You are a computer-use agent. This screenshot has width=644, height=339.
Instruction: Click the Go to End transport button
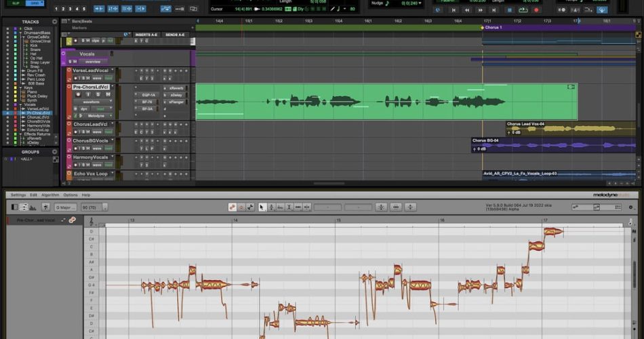494,10
